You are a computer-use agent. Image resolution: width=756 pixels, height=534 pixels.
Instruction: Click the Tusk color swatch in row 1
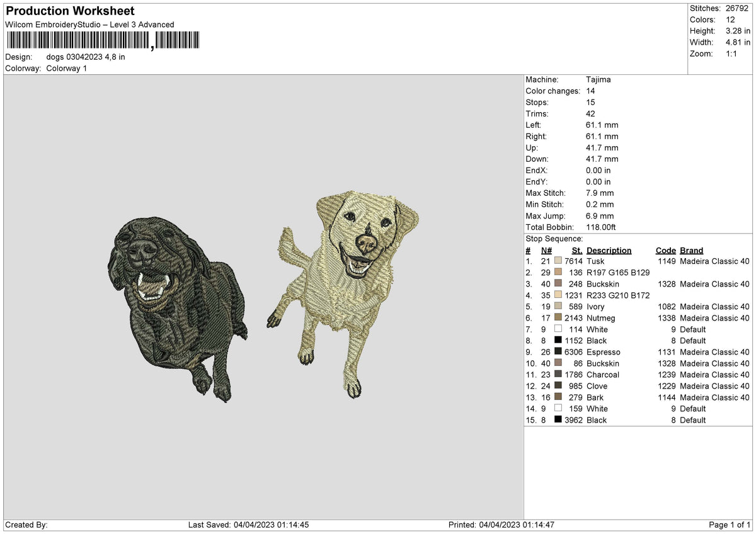click(x=558, y=261)
